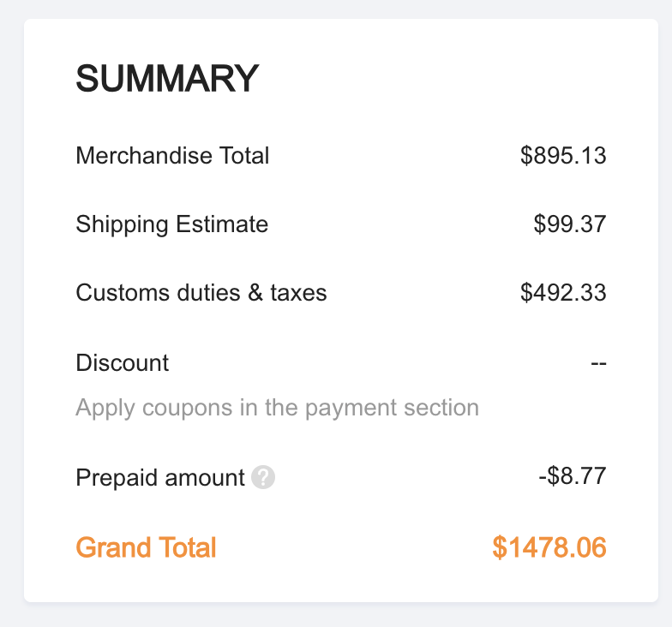The image size is (672, 627).
Task: Click the $1478.06 grand total amount
Action: click(549, 547)
